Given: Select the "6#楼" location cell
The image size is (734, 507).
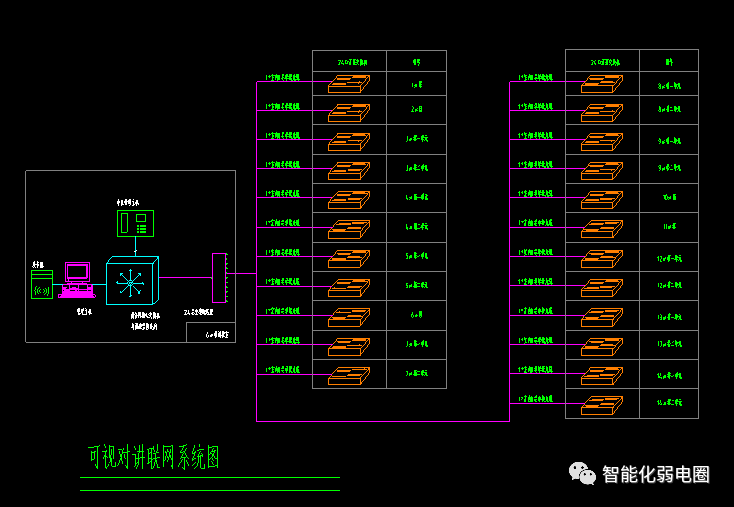Looking at the screenshot, I should point(417,316).
